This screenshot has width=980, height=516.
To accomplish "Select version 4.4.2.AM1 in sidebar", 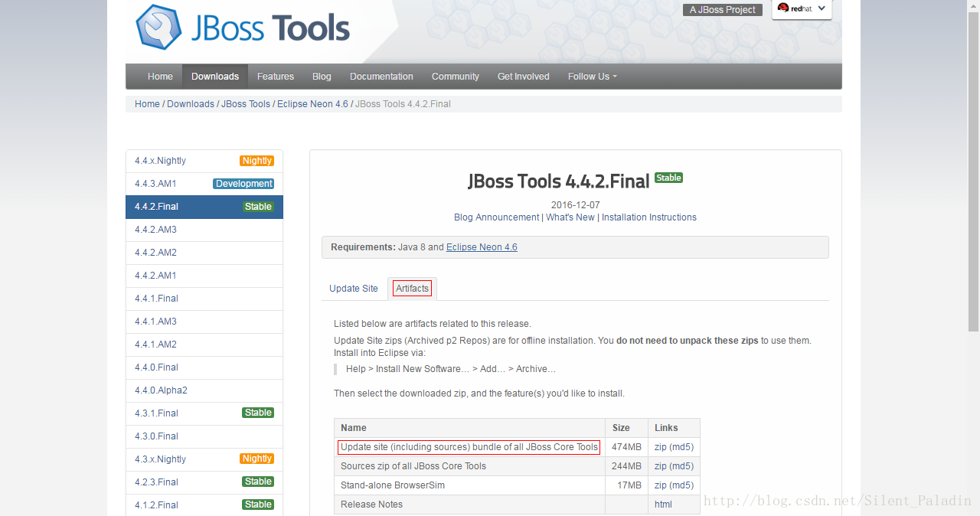I will (x=204, y=276).
